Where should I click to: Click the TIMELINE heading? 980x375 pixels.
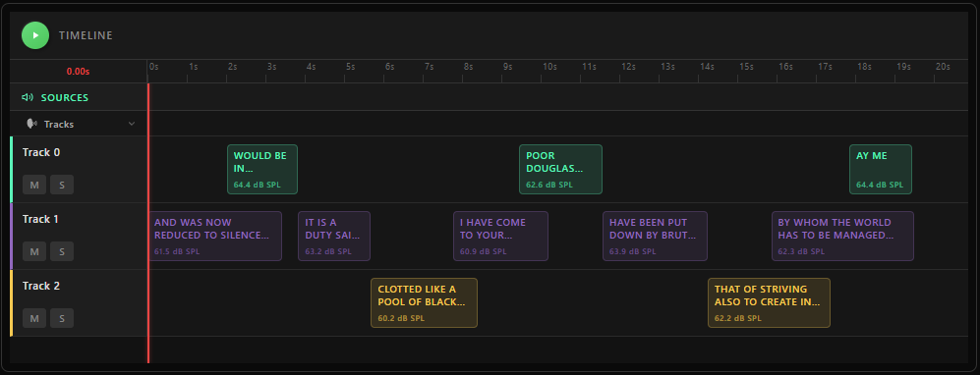86,35
